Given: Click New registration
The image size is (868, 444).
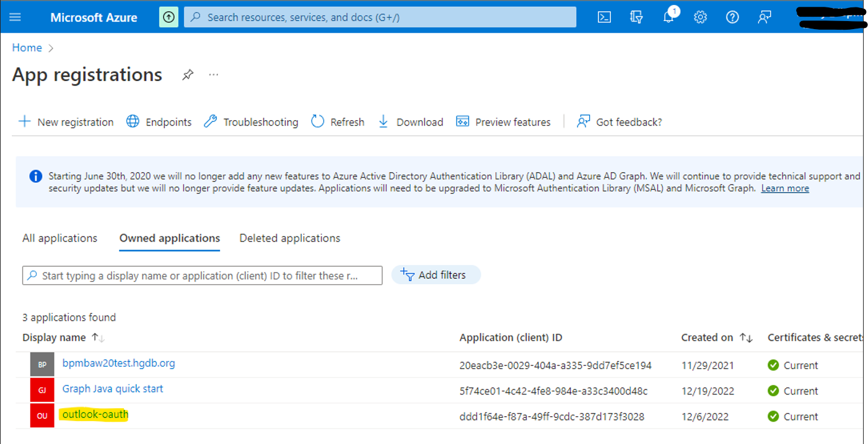Looking at the screenshot, I should (66, 122).
